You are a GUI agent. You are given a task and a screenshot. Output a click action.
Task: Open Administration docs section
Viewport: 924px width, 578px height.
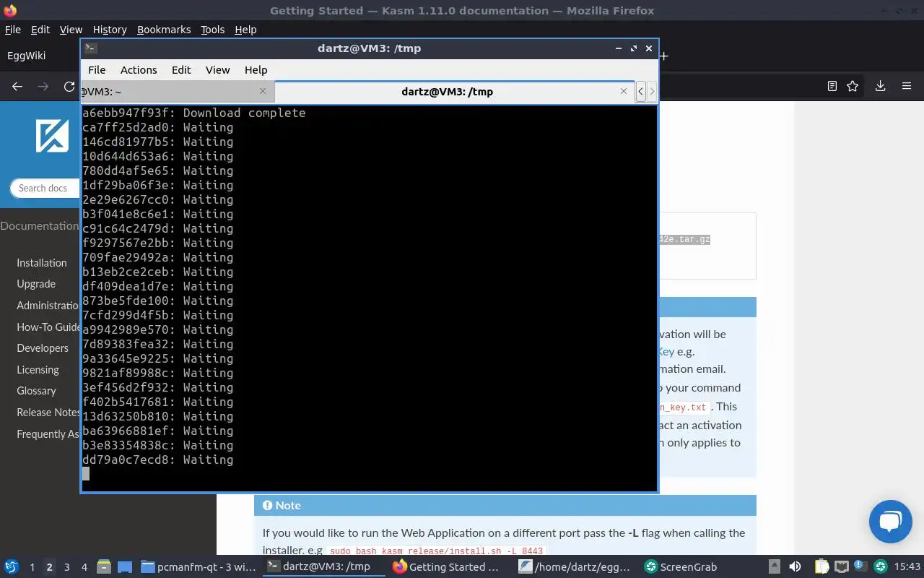(x=48, y=306)
